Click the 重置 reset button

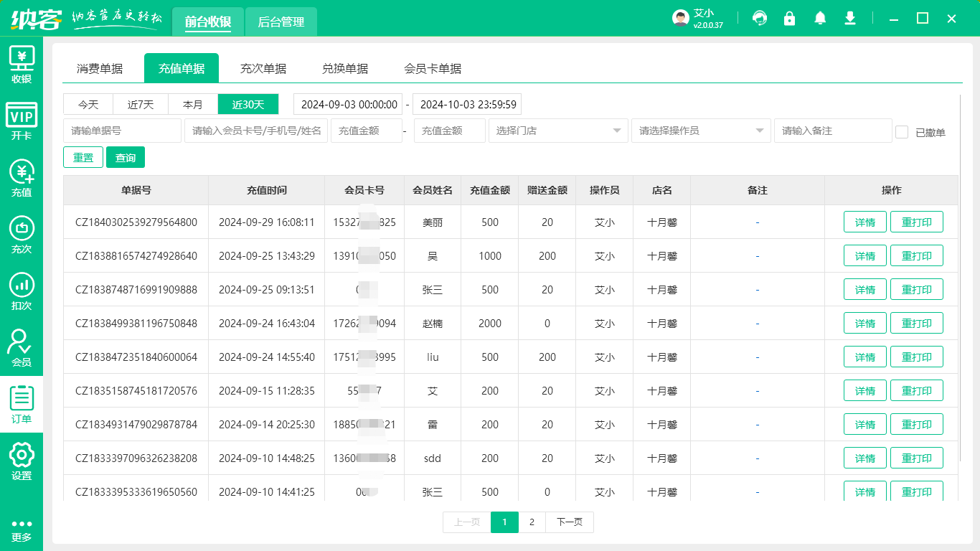click(83, 157)
